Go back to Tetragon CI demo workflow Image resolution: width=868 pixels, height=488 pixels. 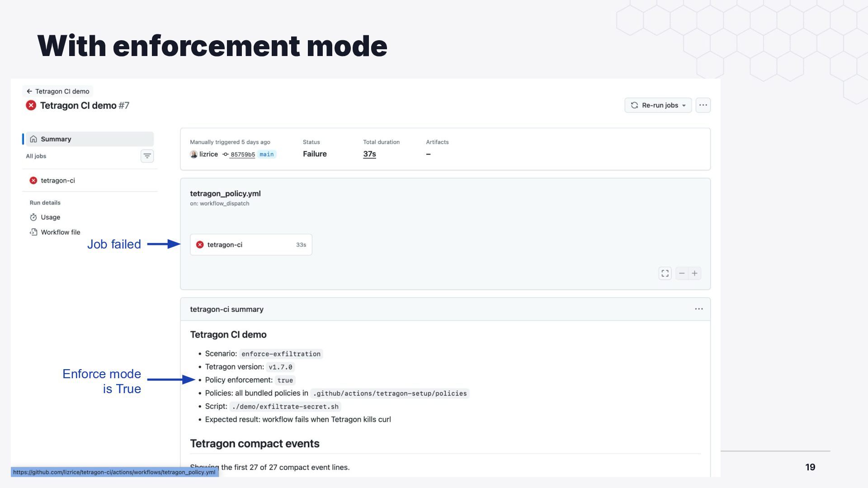58,91
